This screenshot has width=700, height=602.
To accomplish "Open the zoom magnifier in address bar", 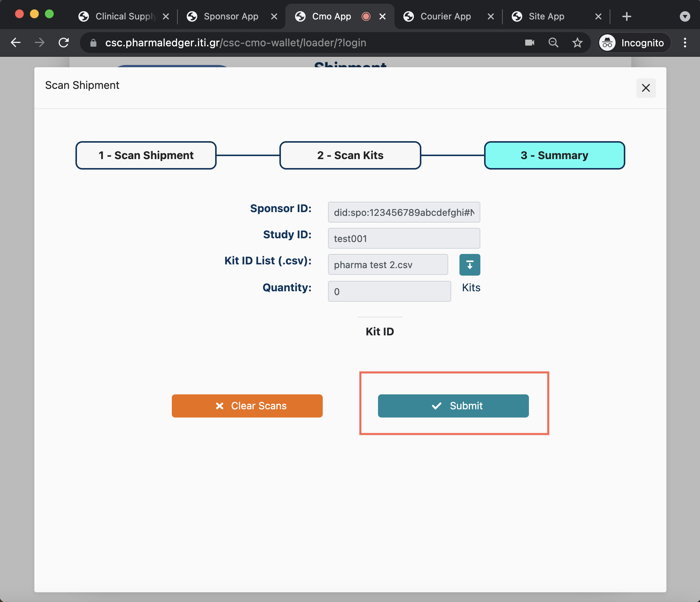I will coord(554,43).
